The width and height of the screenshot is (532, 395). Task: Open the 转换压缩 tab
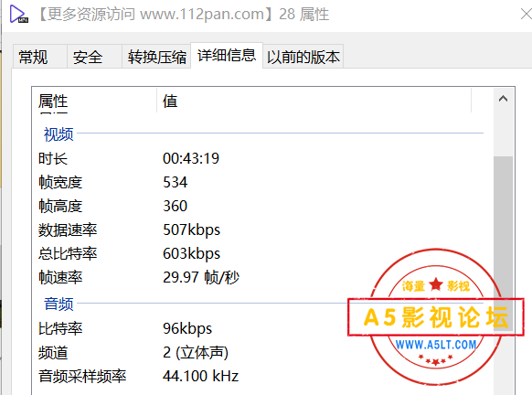[156, 57]
